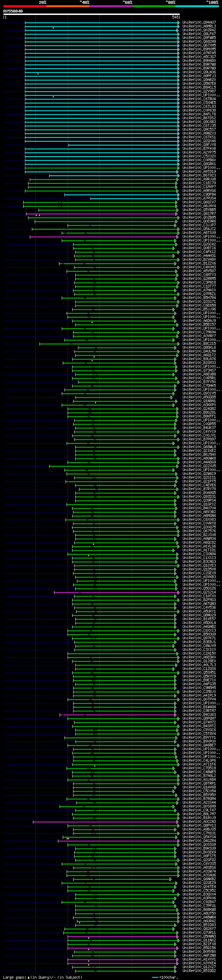Click label UniRef100_B7FK08

[x=199, y=148]
